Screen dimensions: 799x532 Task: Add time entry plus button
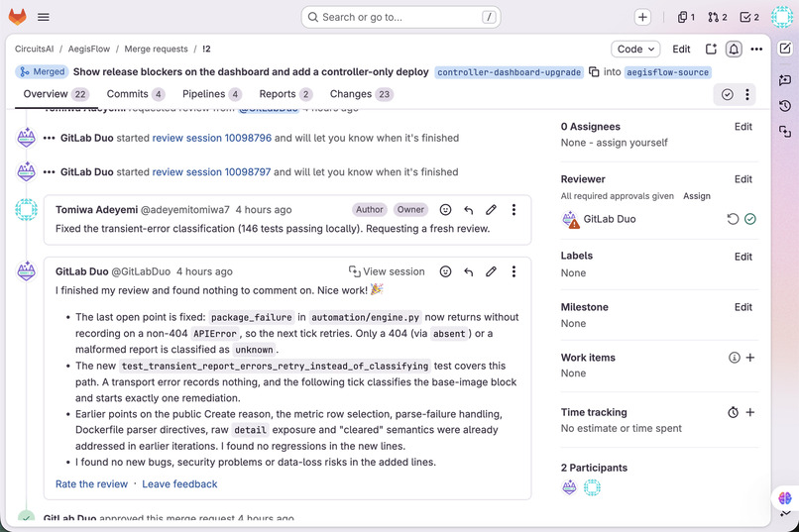point(750,412)
